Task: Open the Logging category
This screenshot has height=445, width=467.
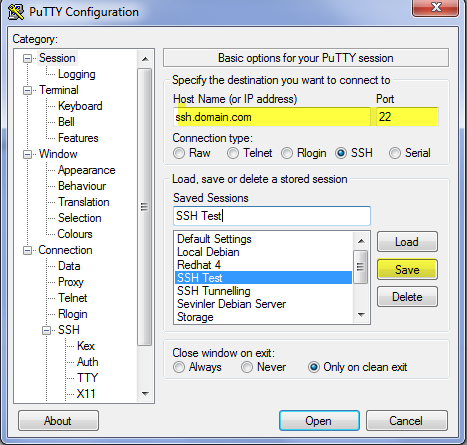Action: [x=77, y=74]
